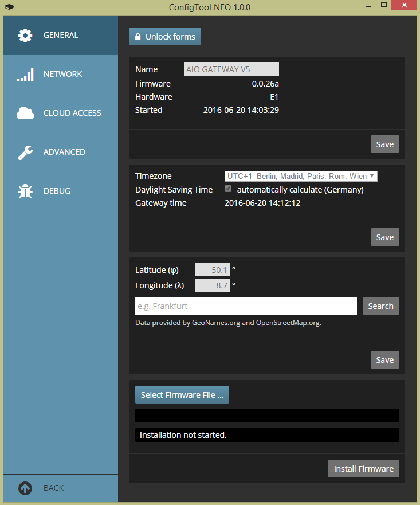
Task: Click the firmware installation progress bar
Action: (x=267, y=416)
